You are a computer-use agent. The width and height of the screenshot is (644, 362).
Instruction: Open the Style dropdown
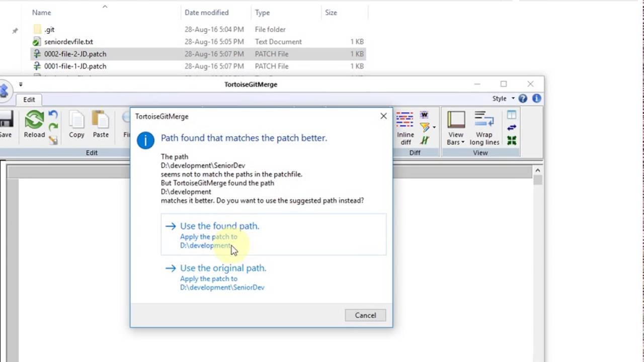503,99
